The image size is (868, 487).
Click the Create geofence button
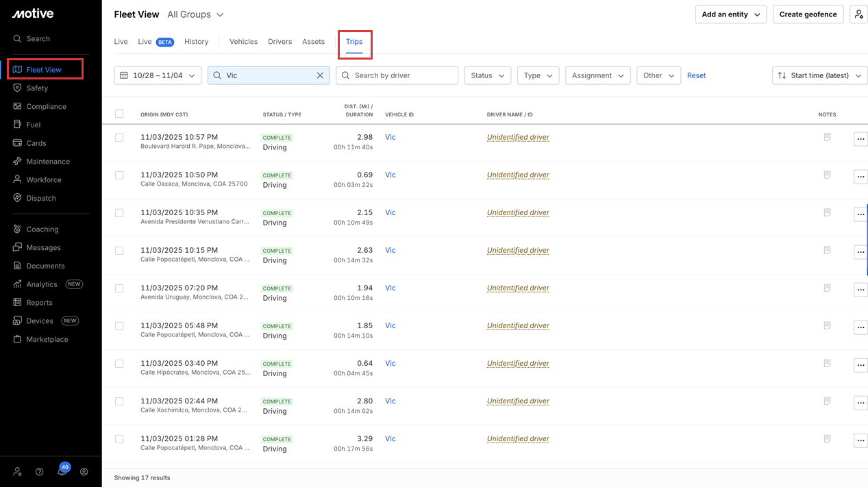pos(808,14)
